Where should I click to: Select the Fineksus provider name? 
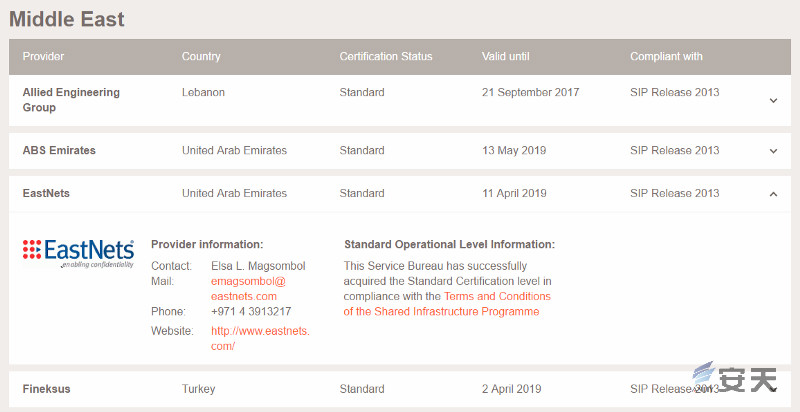46,389
